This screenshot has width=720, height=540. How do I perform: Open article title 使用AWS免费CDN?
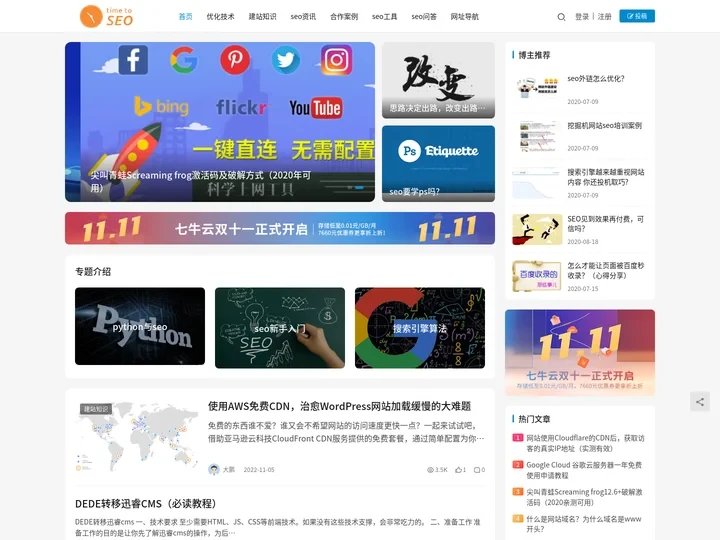point(339,406)
